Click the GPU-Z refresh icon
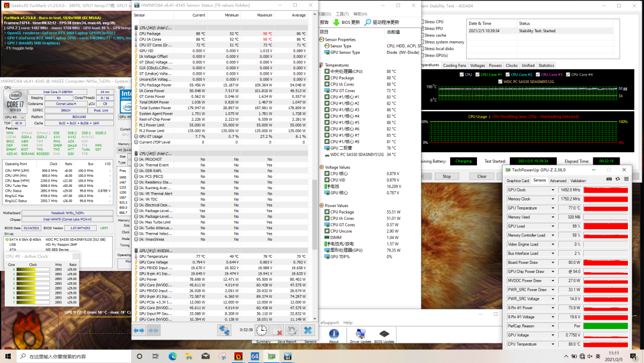The image size is (644, 363). coord(617,179)
